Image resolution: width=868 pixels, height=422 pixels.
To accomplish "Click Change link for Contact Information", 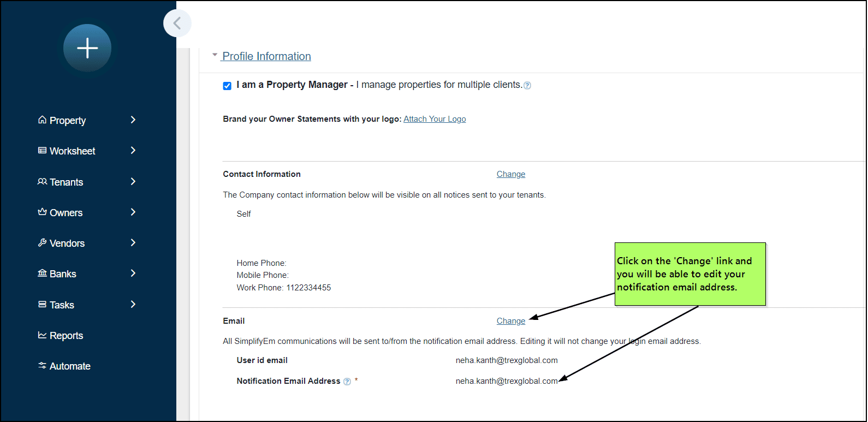I will tap(511, 174).
